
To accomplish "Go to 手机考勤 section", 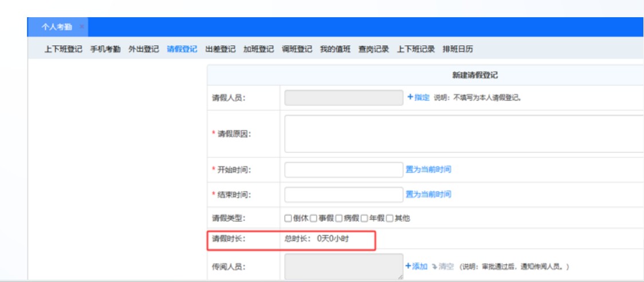I will click(x=105, y=49).
